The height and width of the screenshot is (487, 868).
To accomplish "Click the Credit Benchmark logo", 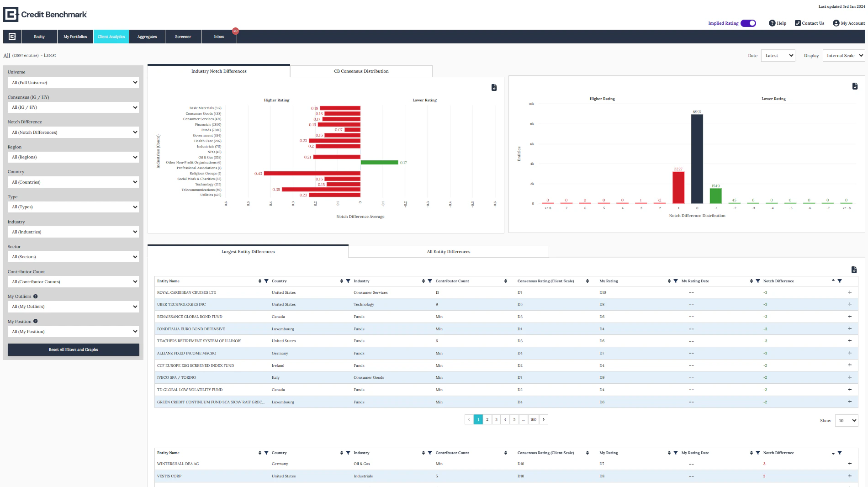I will tap(44, 14).
